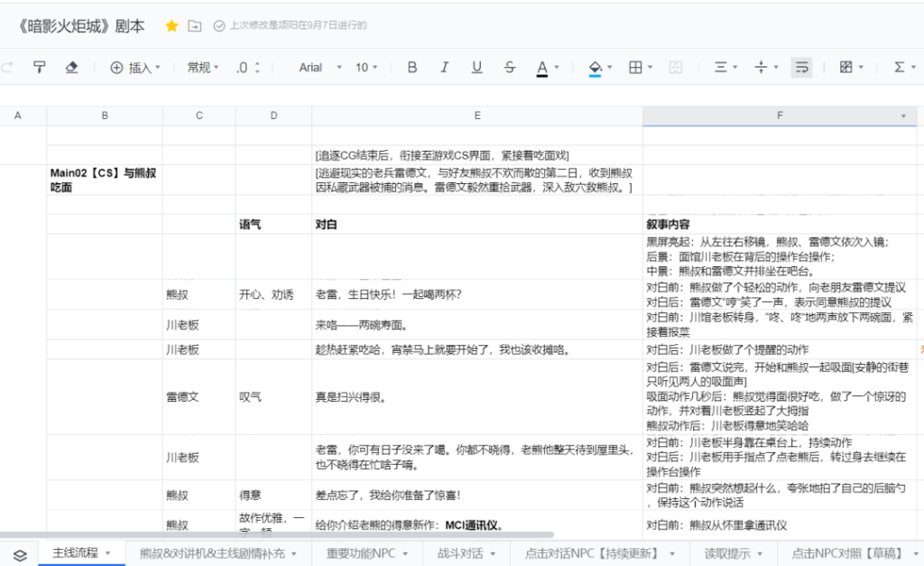Select column E header

pos(477,116)
